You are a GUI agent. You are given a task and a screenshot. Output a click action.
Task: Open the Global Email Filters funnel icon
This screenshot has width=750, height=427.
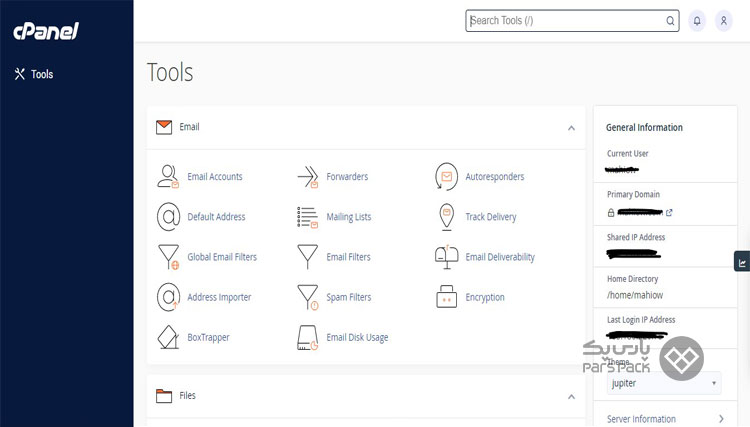[x=168, y=257]
